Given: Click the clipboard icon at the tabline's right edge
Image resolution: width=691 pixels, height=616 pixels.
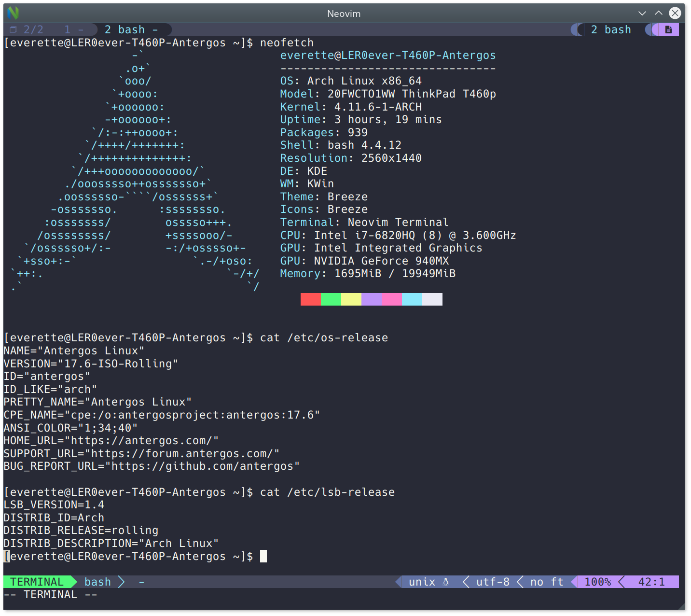Looking at the screenshot, I should tap(669, 29).
